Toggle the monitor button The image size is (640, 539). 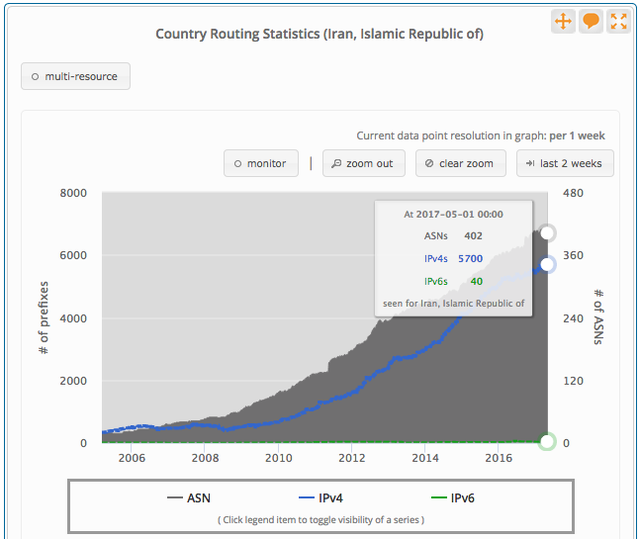pyautogui.click(x=261, y=163)
